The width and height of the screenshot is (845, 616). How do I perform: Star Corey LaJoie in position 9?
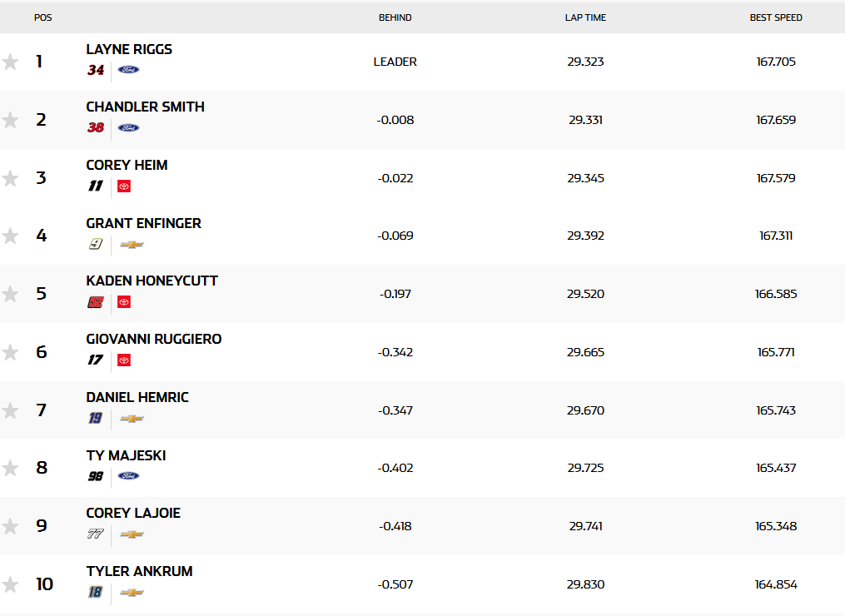click(x=10, y=526)
